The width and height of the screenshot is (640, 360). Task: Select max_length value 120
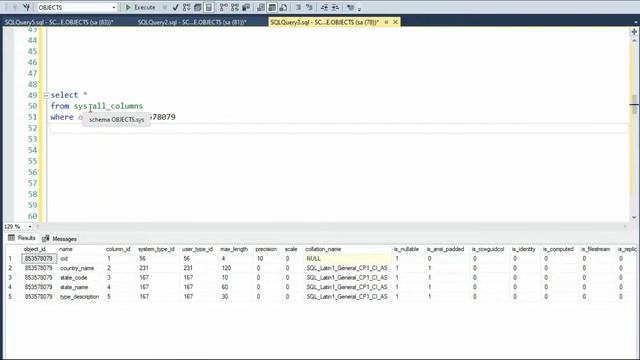click(x=235, y=268)
